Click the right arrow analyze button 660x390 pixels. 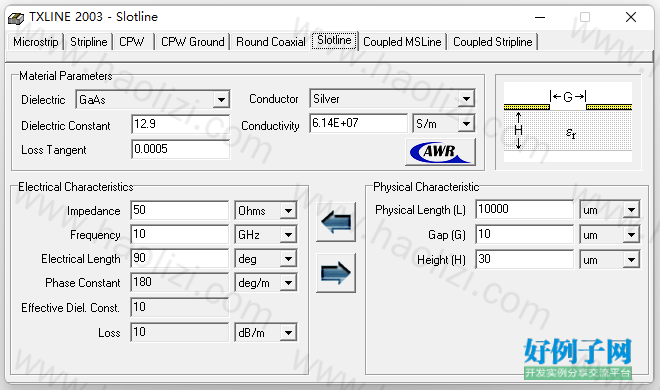[x=336, y=273]
